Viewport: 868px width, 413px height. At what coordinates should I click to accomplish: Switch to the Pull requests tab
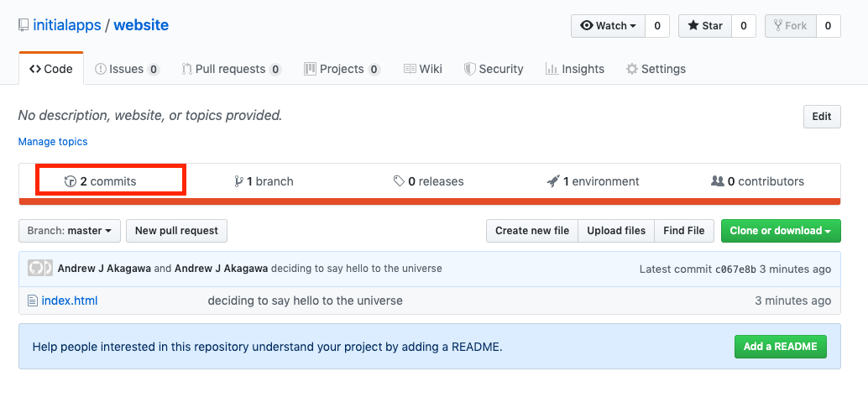point(232,69)
